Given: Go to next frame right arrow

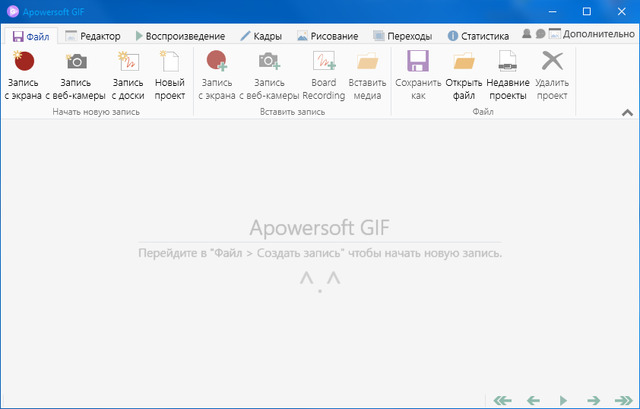Looking at the screenshot, I should coord(593,400).
